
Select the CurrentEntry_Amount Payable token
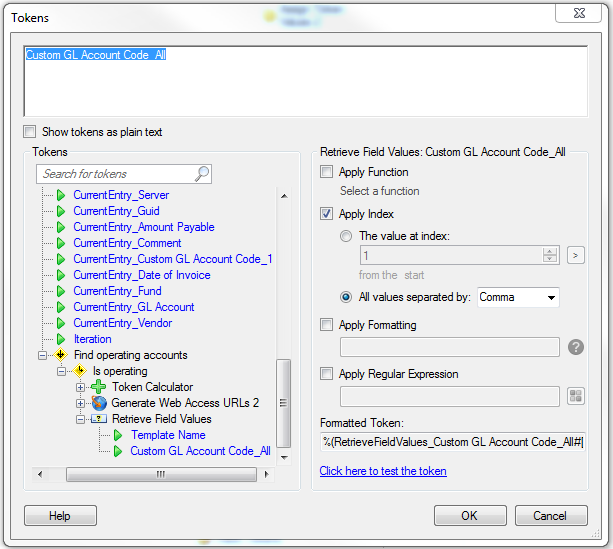144,227
